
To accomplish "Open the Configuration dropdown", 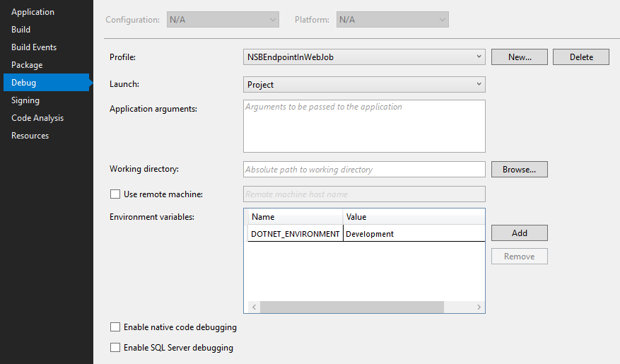I will (x=223, y=19).
